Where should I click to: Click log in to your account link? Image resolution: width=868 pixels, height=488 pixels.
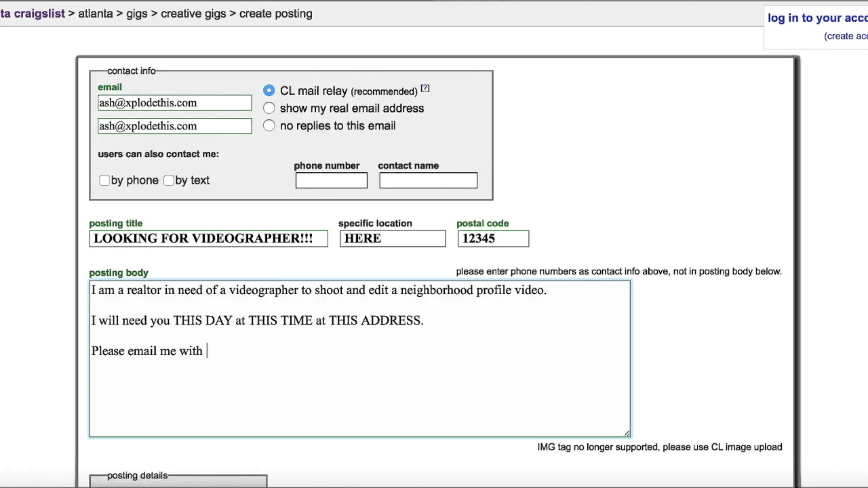coord(818,18)
